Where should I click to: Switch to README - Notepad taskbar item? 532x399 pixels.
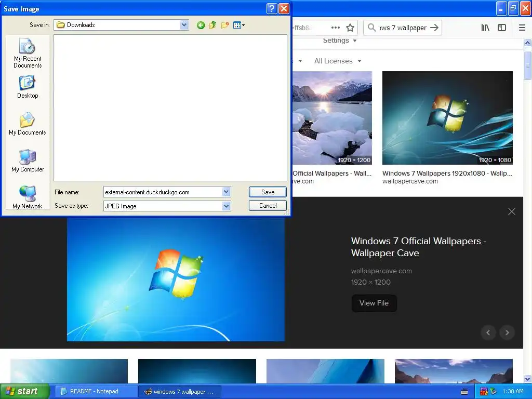96,392
